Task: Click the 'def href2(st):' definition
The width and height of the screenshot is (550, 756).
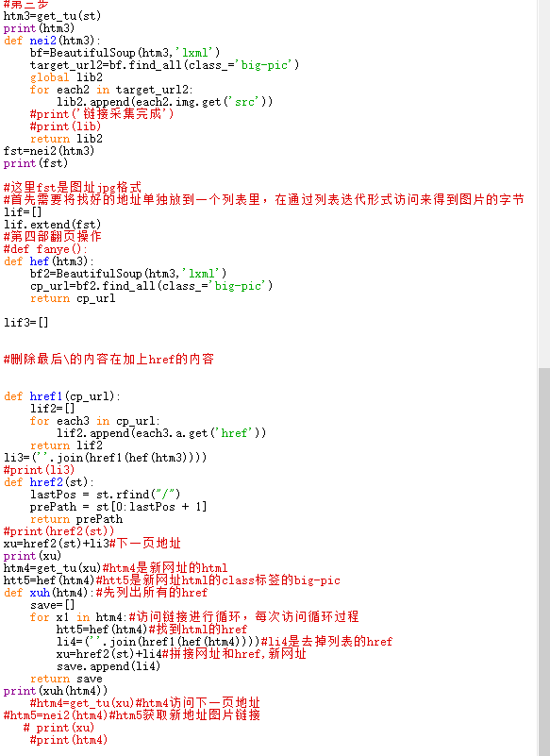Action: point(49,482)
